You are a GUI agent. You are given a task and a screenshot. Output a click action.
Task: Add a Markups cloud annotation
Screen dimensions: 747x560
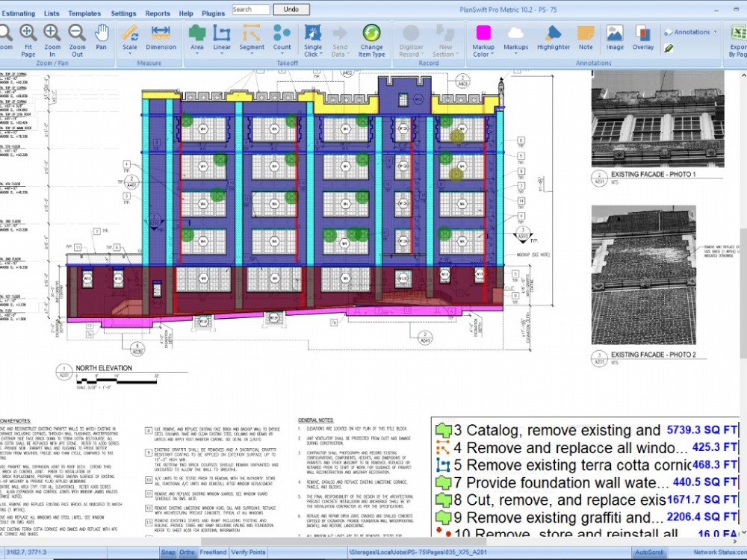516,37
